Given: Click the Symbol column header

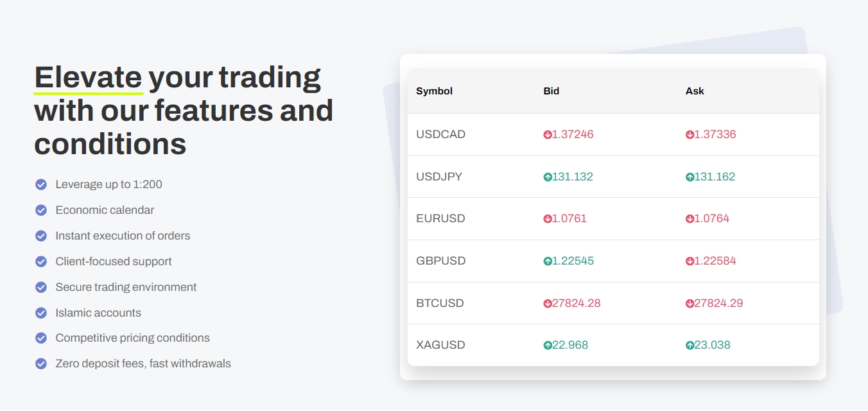Looking at the screenshot, I should [x=435, y=91].
